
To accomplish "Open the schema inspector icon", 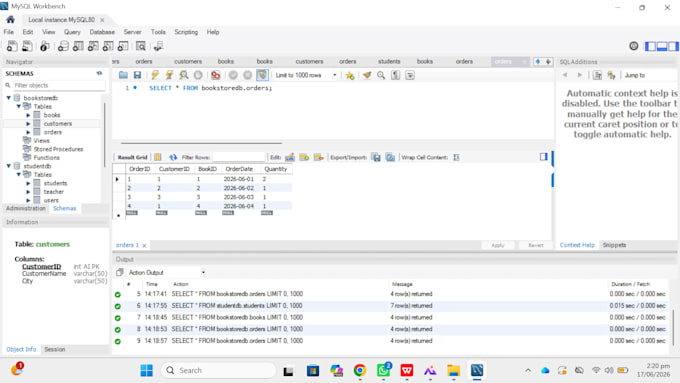I will click(44, 46).
